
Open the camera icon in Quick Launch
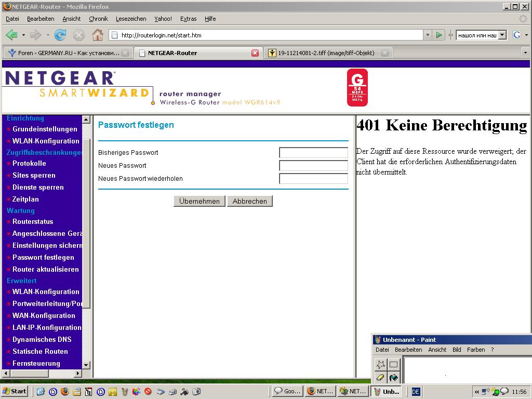coord(196,392)
